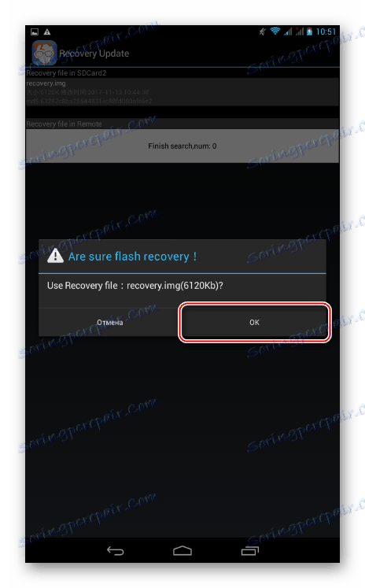Viewport: 365px width, 588px height.
Task: Tap the first SIM signal strength icon
Action: (288, 31)
